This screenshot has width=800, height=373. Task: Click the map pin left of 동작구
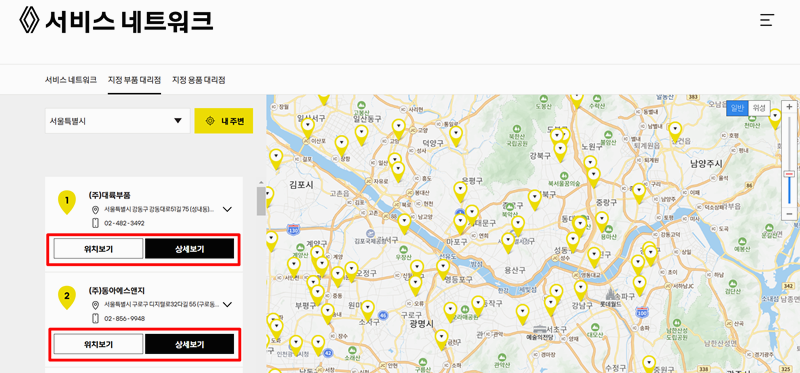coord(478,305)
